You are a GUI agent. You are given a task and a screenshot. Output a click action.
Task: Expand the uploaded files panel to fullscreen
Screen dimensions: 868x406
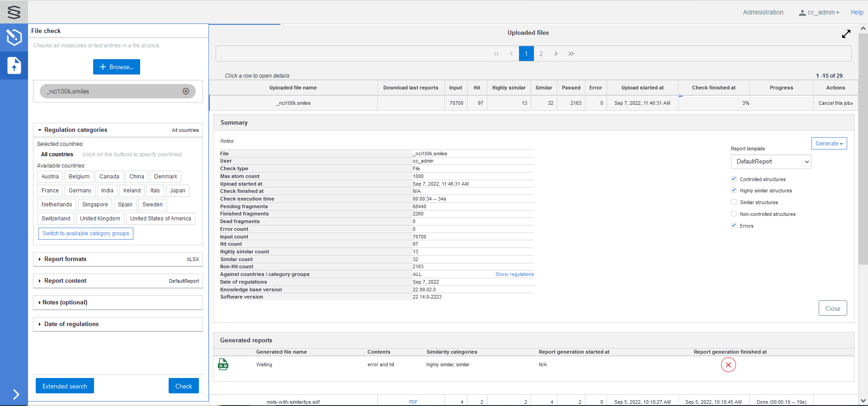tap(846, 34)
